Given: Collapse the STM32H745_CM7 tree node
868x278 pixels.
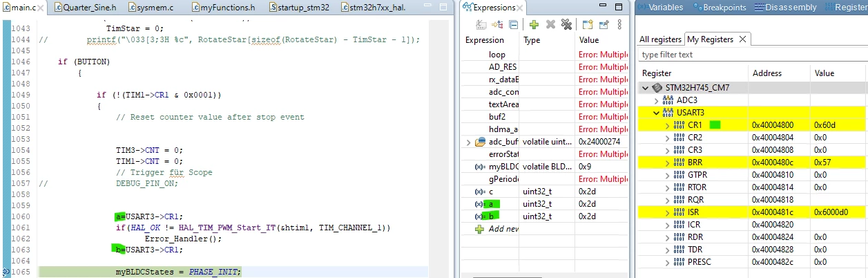Looking at the screenshot, I should pyautogui.click(x=646, y=88).
